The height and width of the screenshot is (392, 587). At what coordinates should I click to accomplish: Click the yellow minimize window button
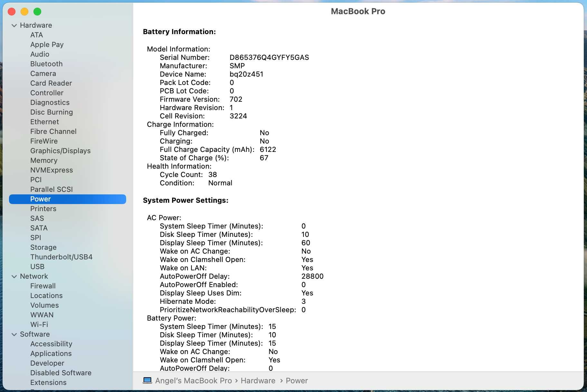[24, 12]
